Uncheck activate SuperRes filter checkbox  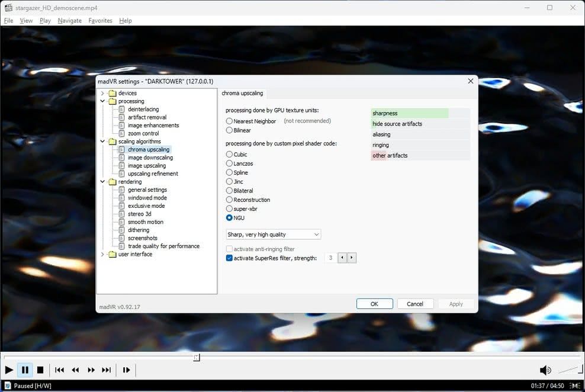pyautogui.click(x=229, y=258)
